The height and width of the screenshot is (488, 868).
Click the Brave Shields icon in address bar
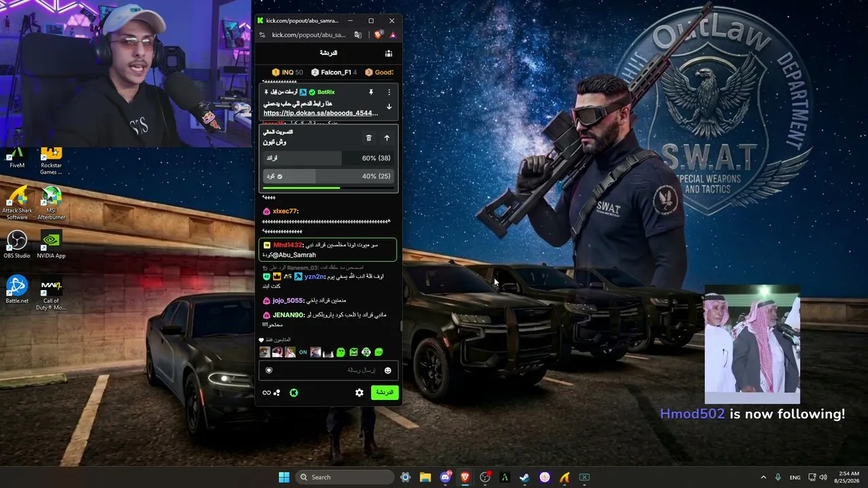tap(378, 35)
